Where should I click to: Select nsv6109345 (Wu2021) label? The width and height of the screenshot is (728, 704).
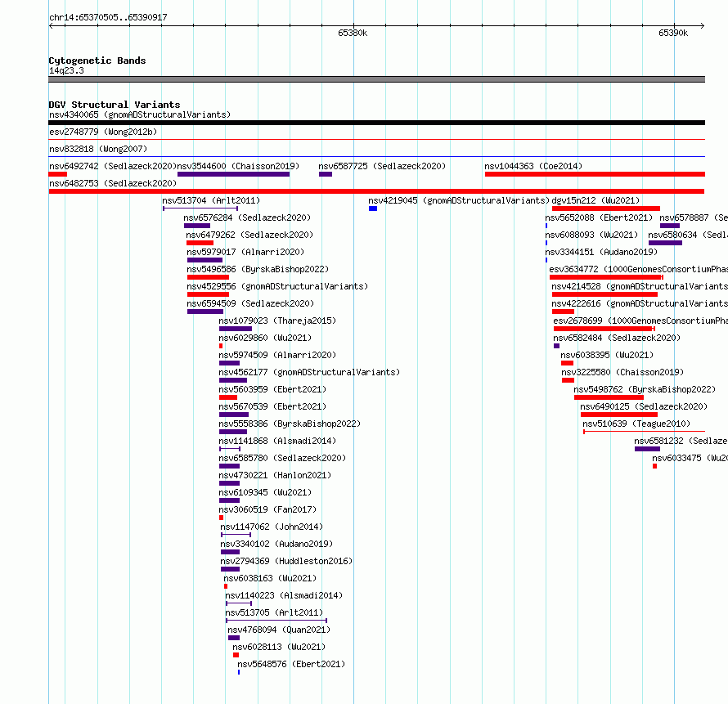tap(265, 492)
